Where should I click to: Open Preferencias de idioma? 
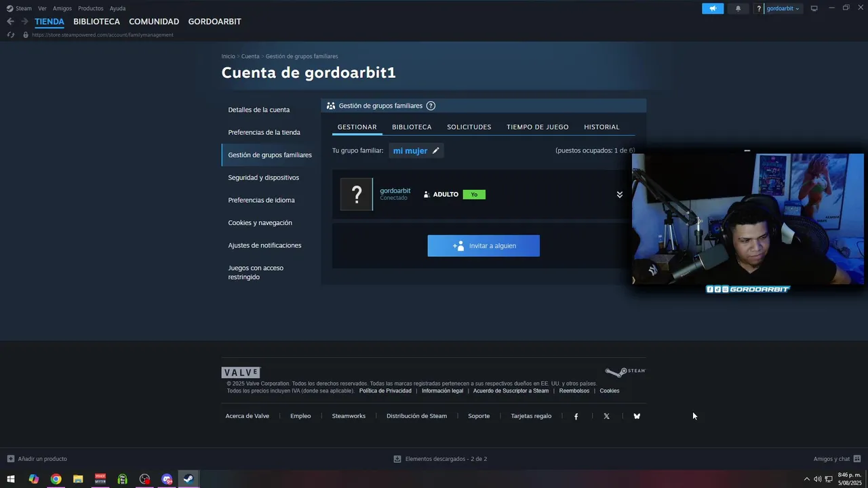point(261,200)
